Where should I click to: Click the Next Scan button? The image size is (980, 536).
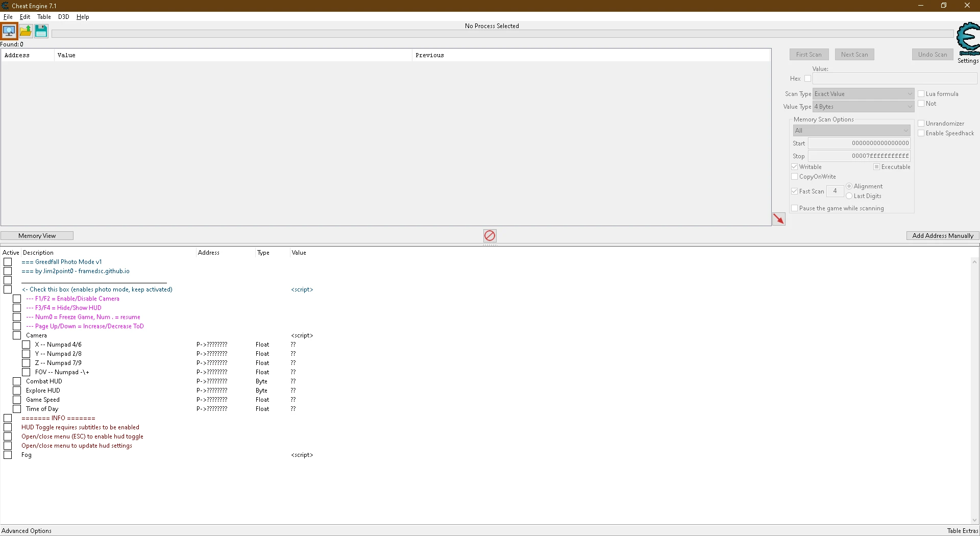tap(854, 55)
